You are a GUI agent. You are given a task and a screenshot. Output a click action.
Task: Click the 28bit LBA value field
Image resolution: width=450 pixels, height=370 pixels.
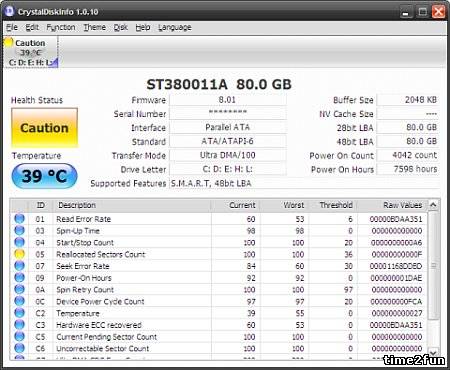pos(408,127)
